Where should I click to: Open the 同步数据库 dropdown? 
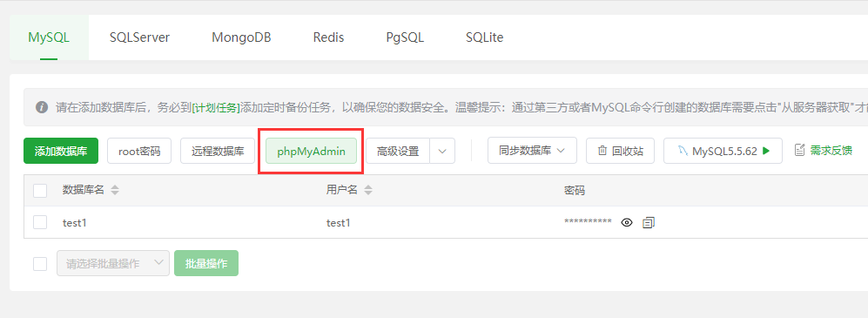(x=532, y=151)
